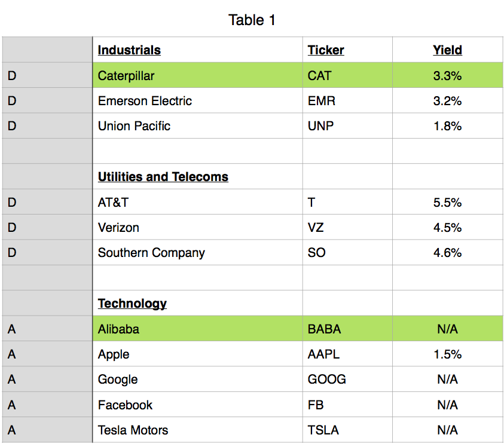Select the Caterpillar cell
504x444 pixels.
[126, 76]
